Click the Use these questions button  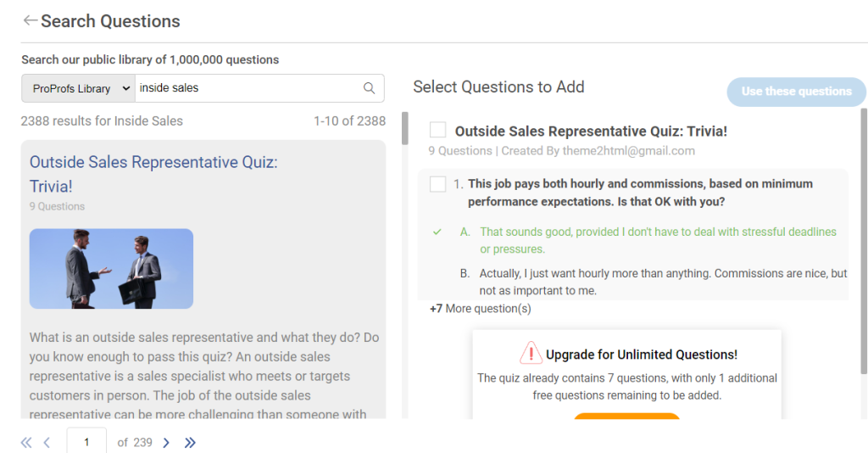(x=796, y=92)
